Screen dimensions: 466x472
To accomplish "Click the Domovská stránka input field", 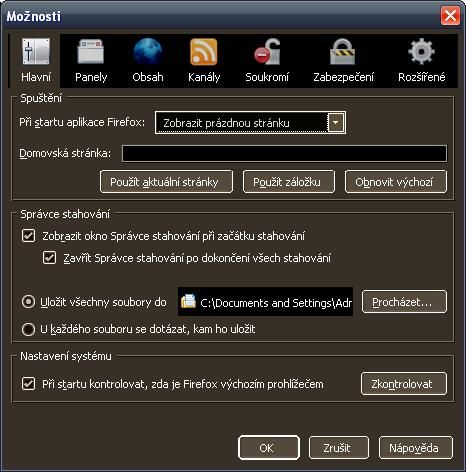I will tap(284, 153).
